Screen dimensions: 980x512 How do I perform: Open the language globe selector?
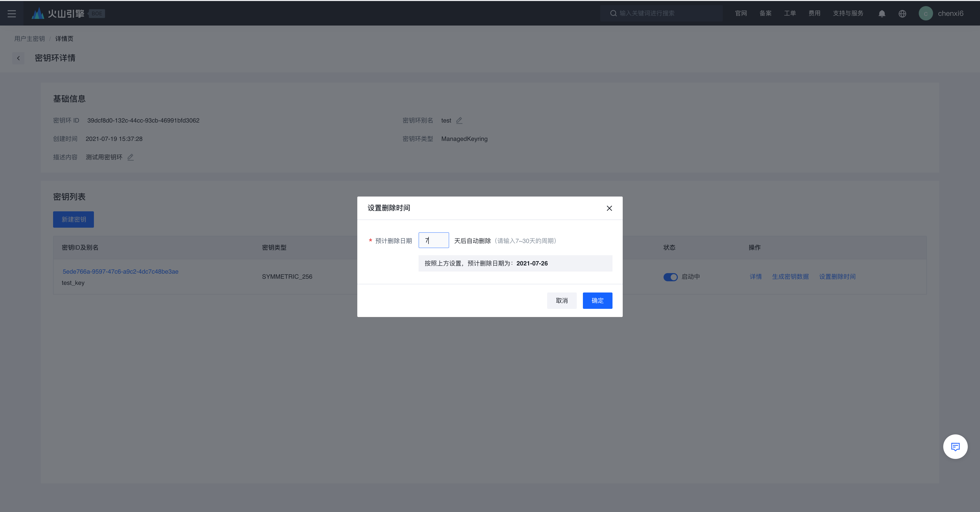pyautogui.click(x=902, y=14)
